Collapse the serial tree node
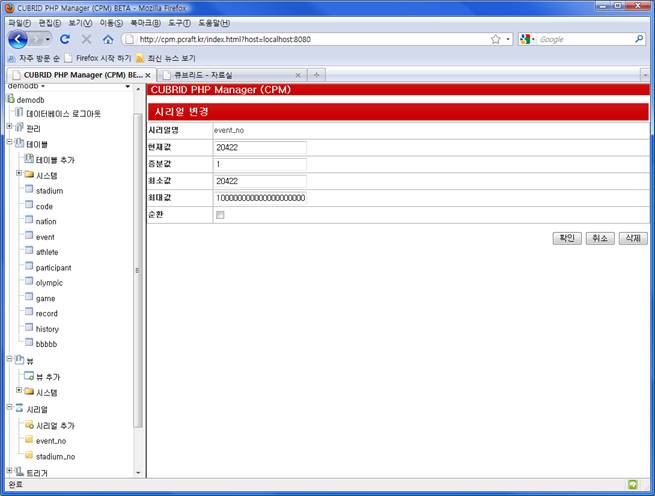 [10, 407]
